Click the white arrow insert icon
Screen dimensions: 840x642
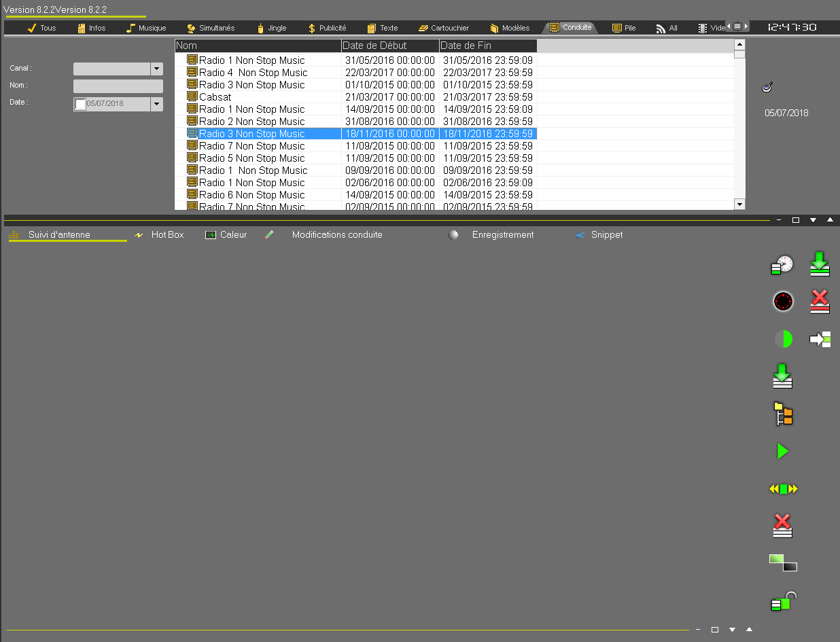[x=820, y=339]
